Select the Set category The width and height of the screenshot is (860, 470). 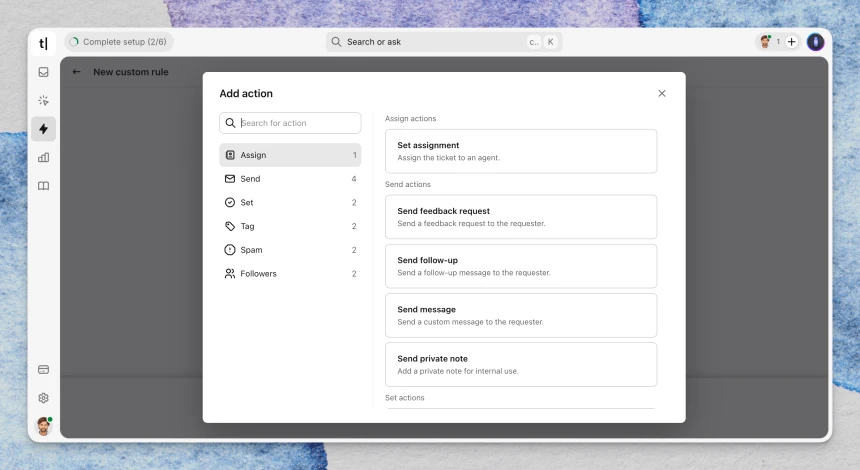290,202
